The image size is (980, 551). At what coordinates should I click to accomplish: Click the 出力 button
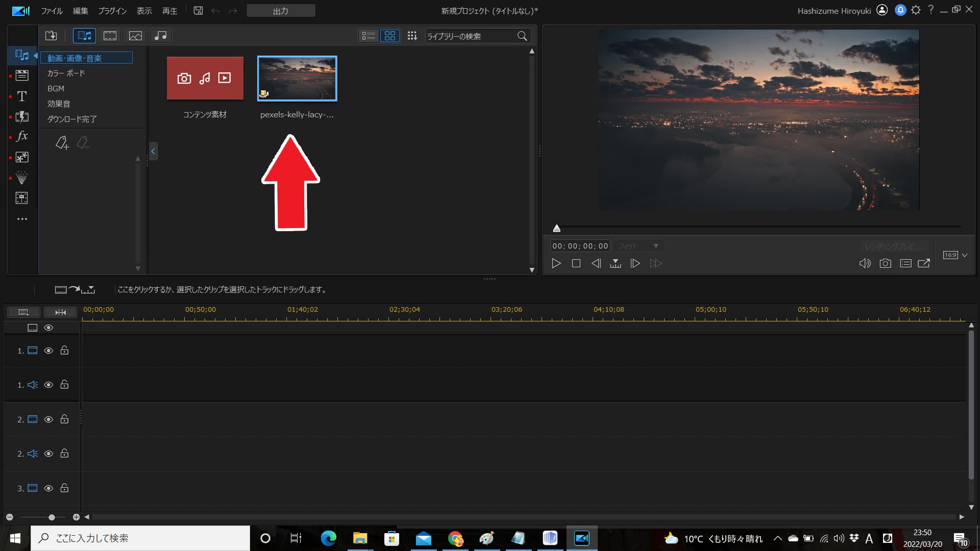click(281, 11)
